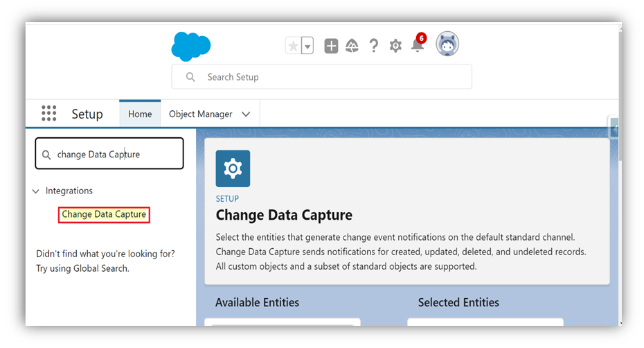Image resolution: width=644 pixels, height=348 pixels.
Task: Open the help question mark icon
Action: 374,46
